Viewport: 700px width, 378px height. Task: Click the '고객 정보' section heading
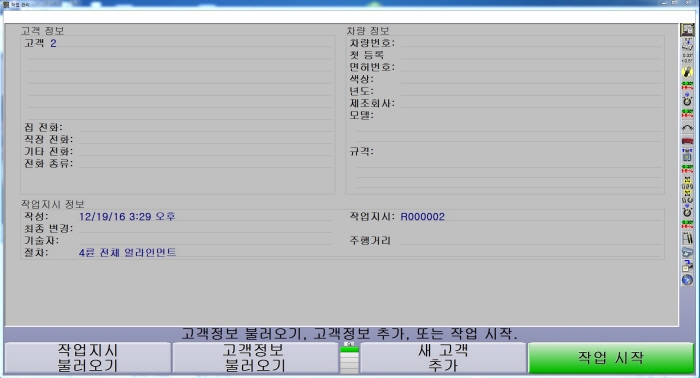point(42,31)
